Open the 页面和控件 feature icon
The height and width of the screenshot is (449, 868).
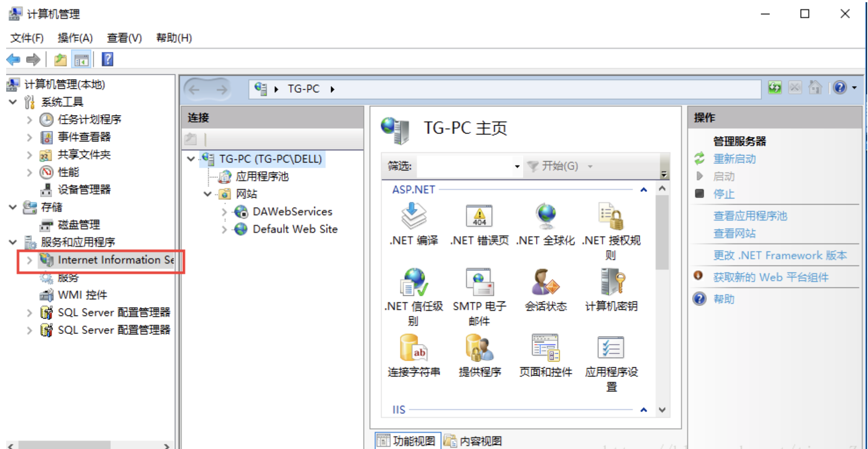coord(546,348)
